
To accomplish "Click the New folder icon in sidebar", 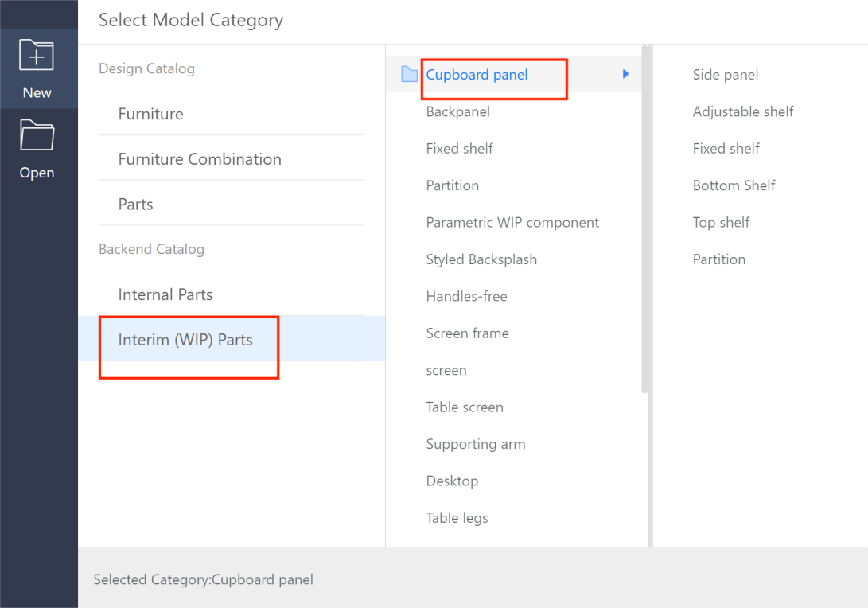I will [x=37, y=57].
